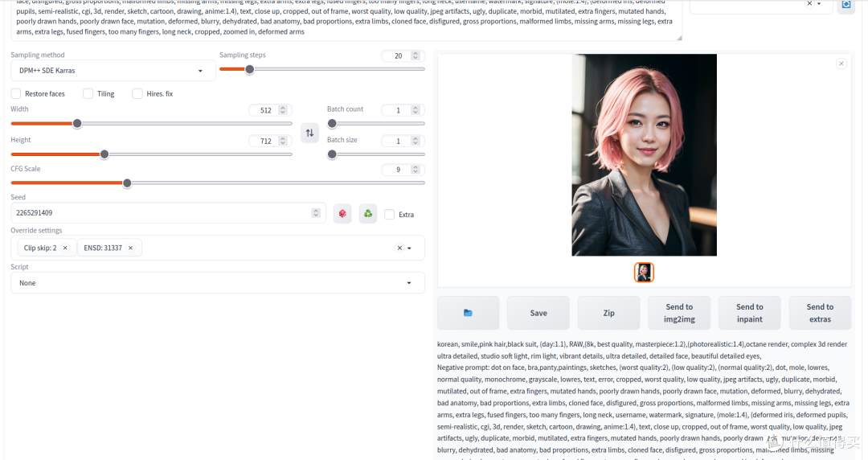Clear all override settings
The height and width of the screenshot is (460, 868).
pyautogui.click(x=399, y=248)
